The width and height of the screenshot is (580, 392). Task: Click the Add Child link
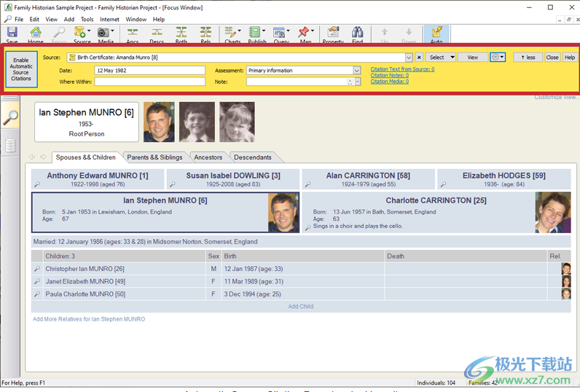(301, 306)
